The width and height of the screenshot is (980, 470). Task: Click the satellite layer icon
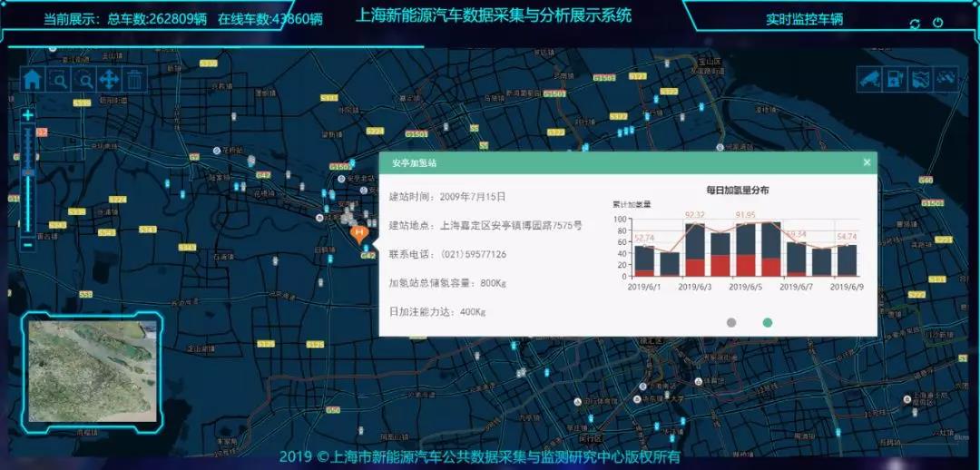click(x=946, y=79)
